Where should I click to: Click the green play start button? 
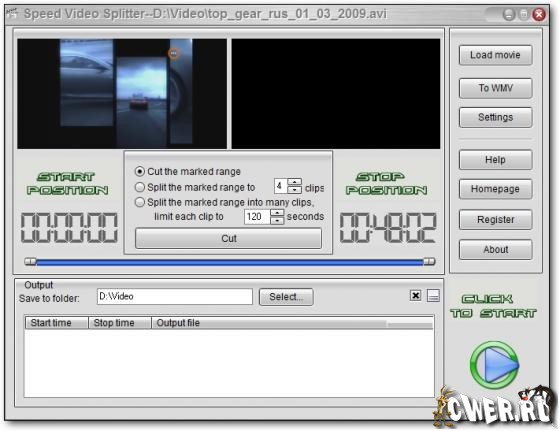(x=494, y=365)
